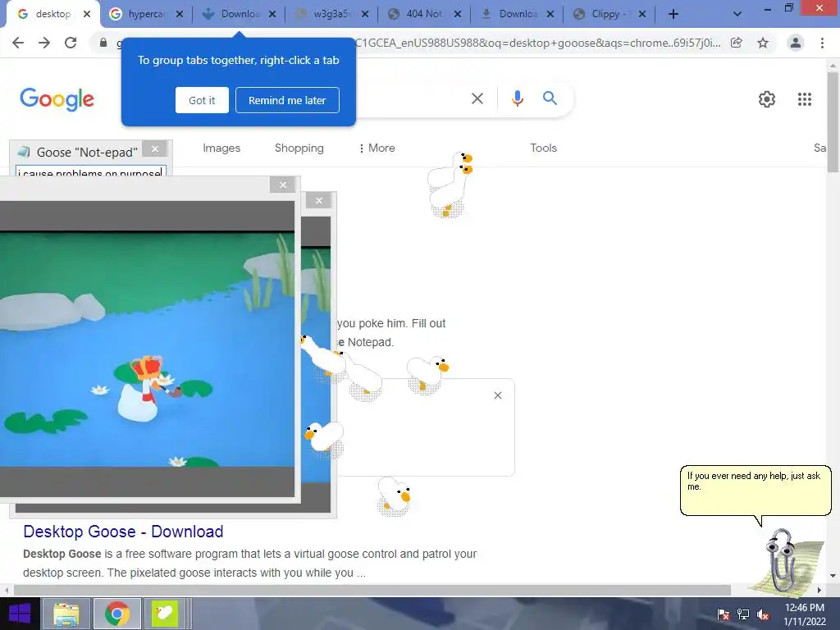Submit search with the magnifying glass icon

point(550,98)
